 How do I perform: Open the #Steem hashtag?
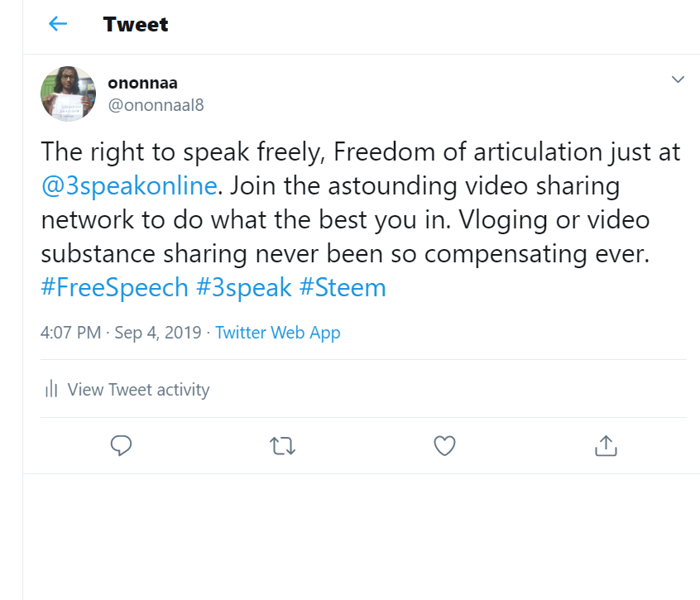click(343, 287)
